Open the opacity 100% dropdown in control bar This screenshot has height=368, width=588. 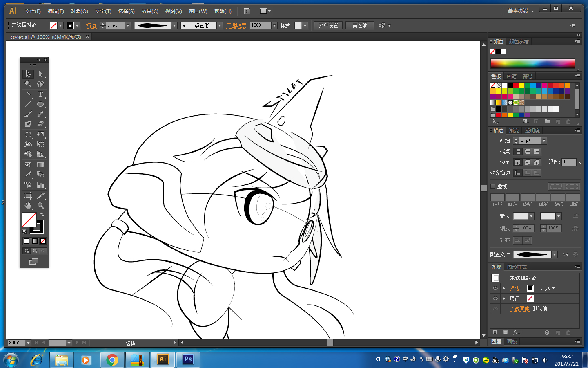pos(274,25)
